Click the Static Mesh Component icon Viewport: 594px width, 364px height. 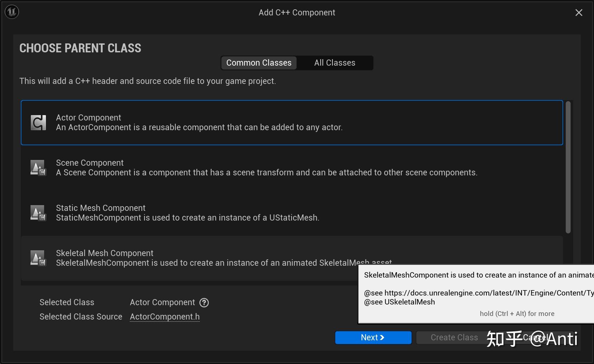point(38,213)
